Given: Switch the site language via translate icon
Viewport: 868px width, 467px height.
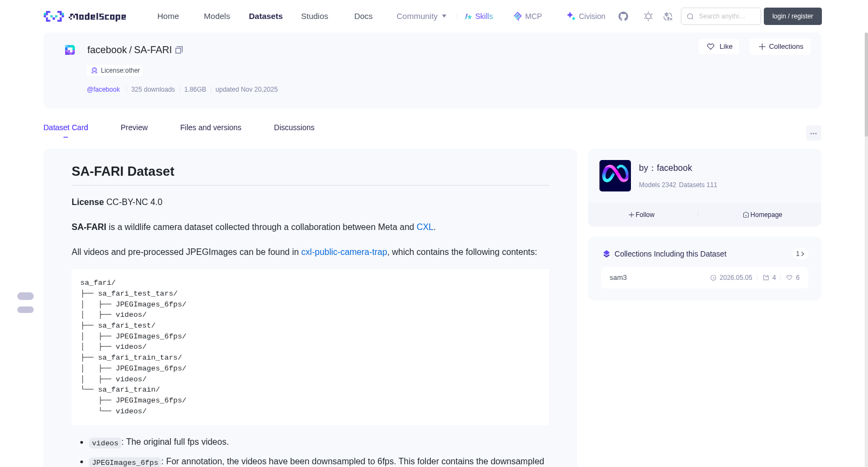Looking at the screenshot, I should [668, 16].
